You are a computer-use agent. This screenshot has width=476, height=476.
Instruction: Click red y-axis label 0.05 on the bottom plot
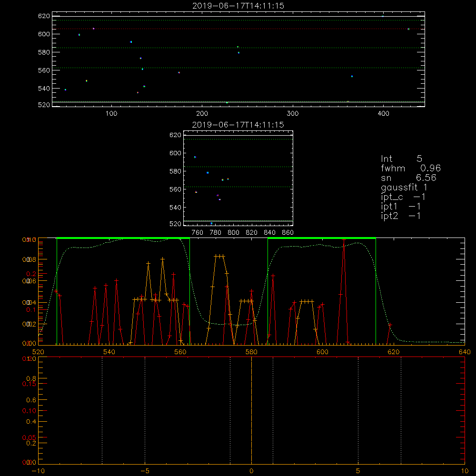29,438
